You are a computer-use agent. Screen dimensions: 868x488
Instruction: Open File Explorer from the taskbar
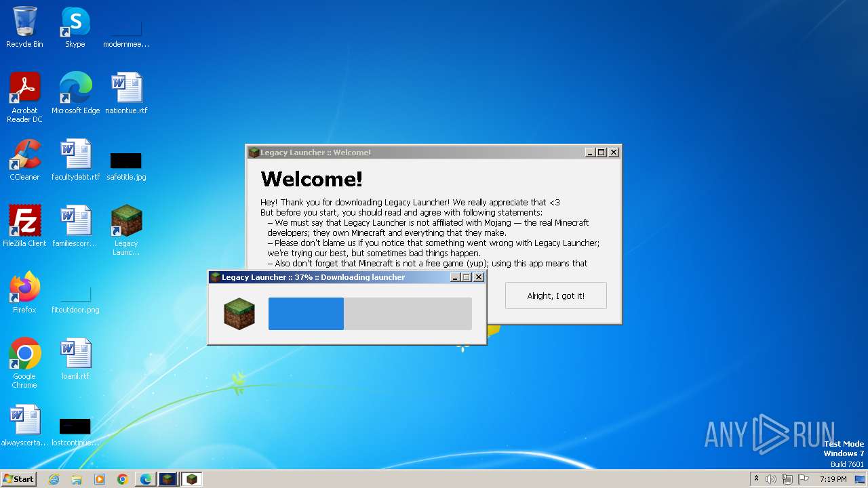pyautogui.click(x=77, y=479)
